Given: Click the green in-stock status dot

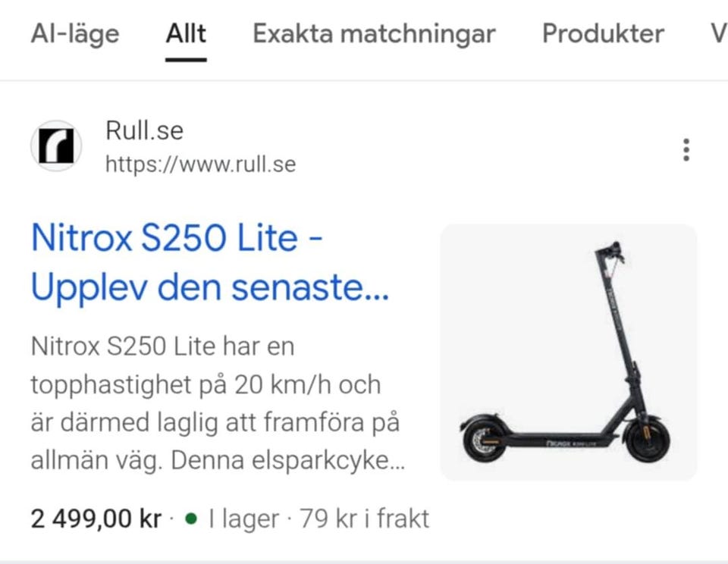Looking at the screenshot, I should [x=191, y=519].
